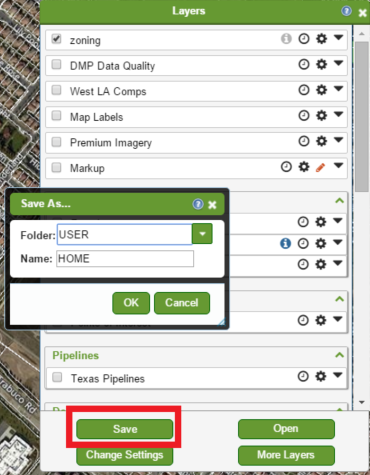The image size is (370, 475).
Task: Click More Layers button
Action: tap(286, 455)
